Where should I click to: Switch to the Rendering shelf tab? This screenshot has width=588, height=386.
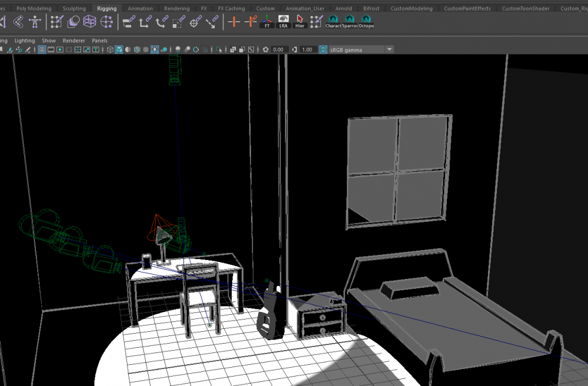pyautogui.click(x=176, y=8)
